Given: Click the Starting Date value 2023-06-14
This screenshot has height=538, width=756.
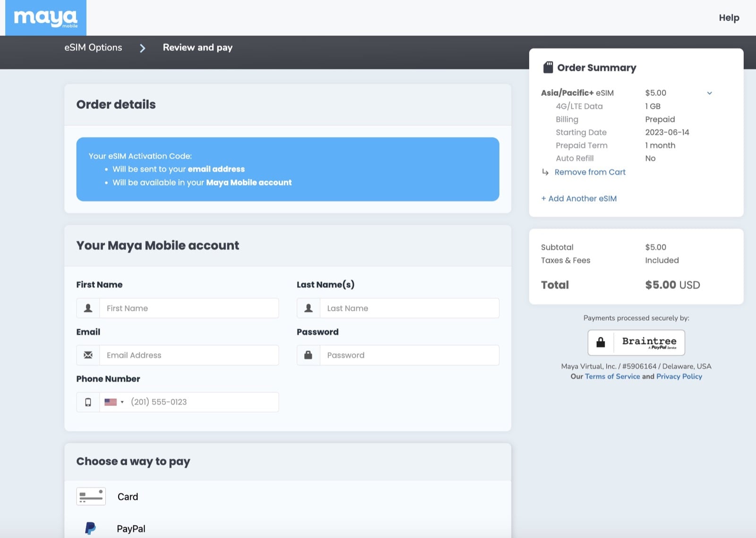Looking at the screenshot, I should (x=667, y=132).
